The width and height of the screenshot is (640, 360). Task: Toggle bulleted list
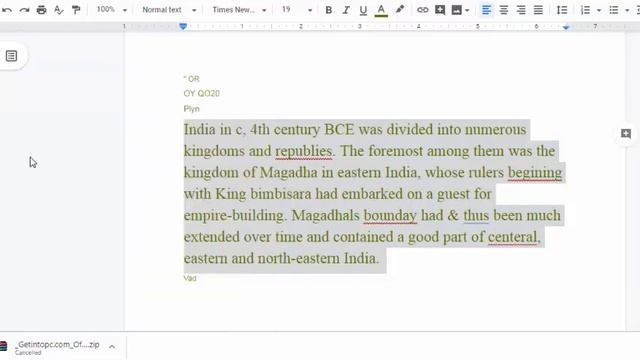click(x=613, y=10)
